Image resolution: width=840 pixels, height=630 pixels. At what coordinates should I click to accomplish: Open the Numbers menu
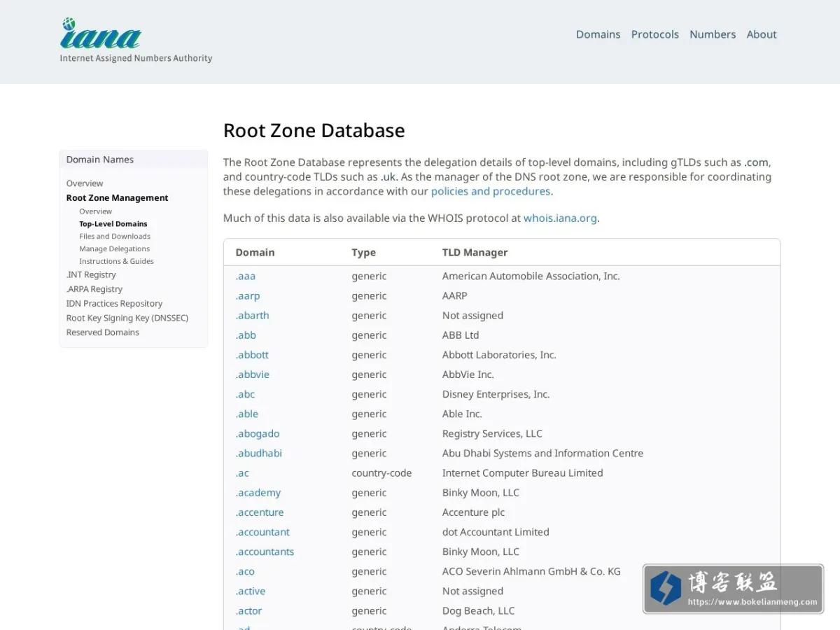[x=713, y=34]
